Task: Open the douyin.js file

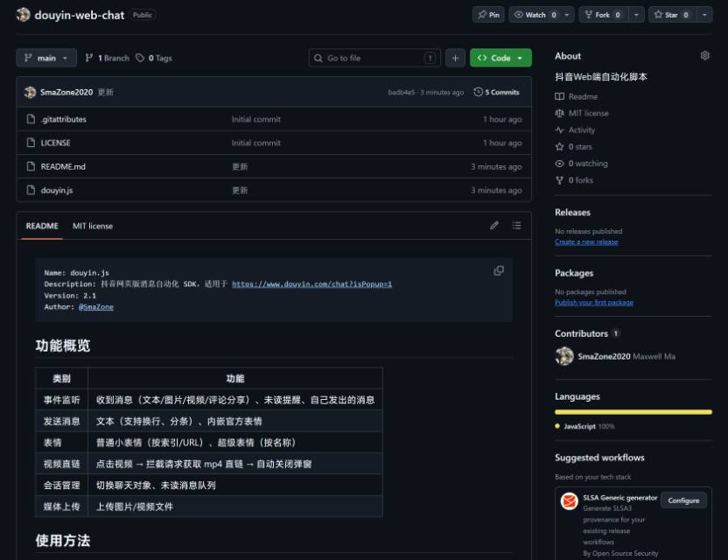Action: tap(57, 191)
